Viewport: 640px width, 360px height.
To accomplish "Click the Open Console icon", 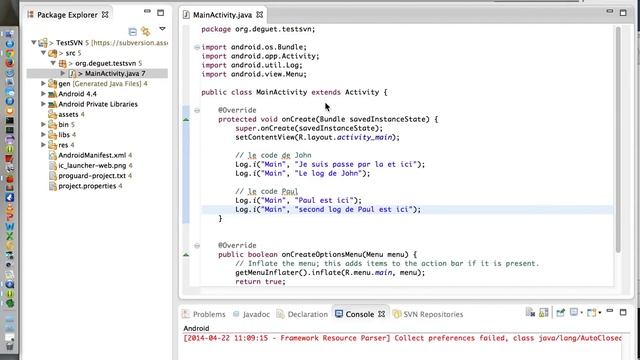I will coord(591,313).
